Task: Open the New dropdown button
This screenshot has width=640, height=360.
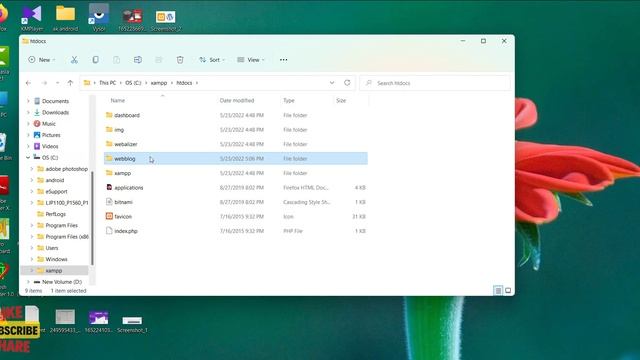Action: pos(42,60)
